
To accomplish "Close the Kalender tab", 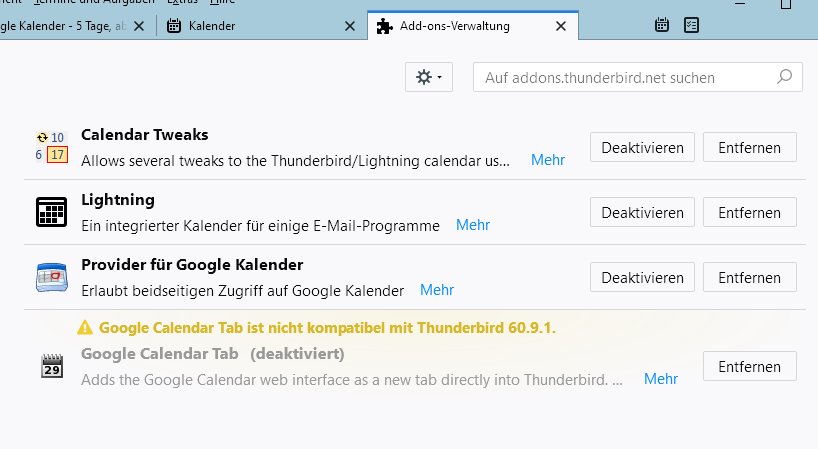I will (350, 26).
